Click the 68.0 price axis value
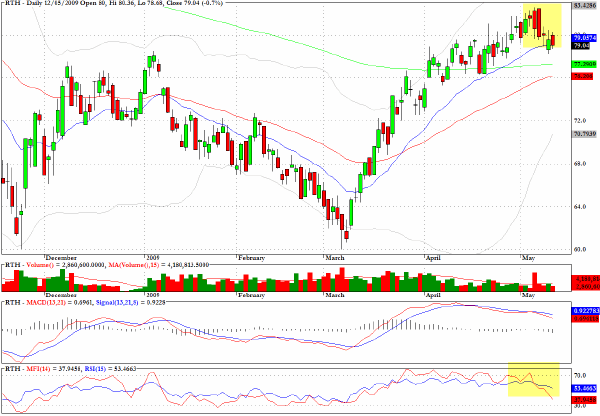Viewport: 600px width, 416px height. point(580,164)
